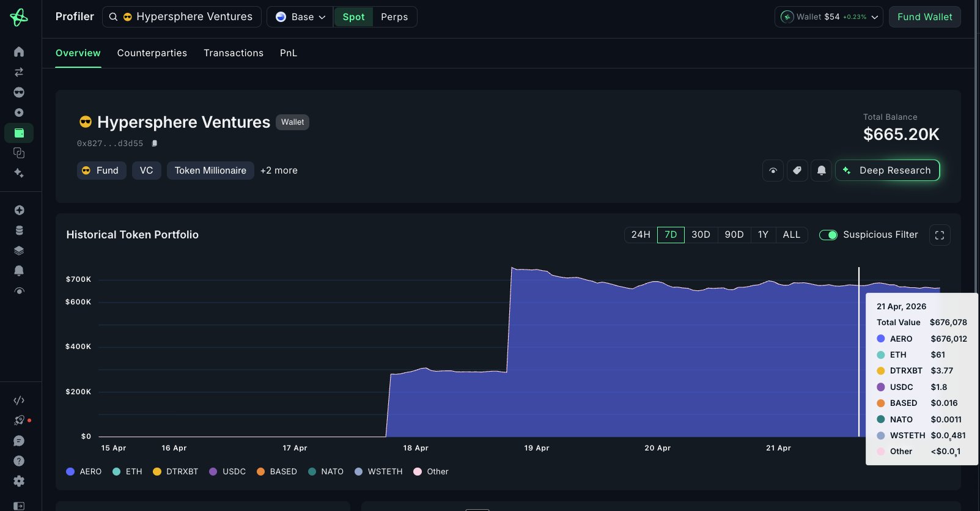This screenshot has height=511, width=980.
Task: Click the Fund Wallet button
Action: pyautogui.click(x=924, y=17)
